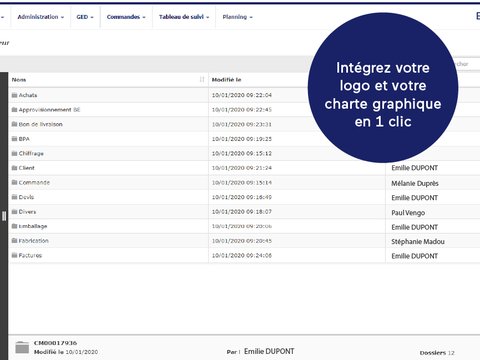Select the Chiffrage folder name
The height and width of the screenshot is (360, 480).
point(31,153)
